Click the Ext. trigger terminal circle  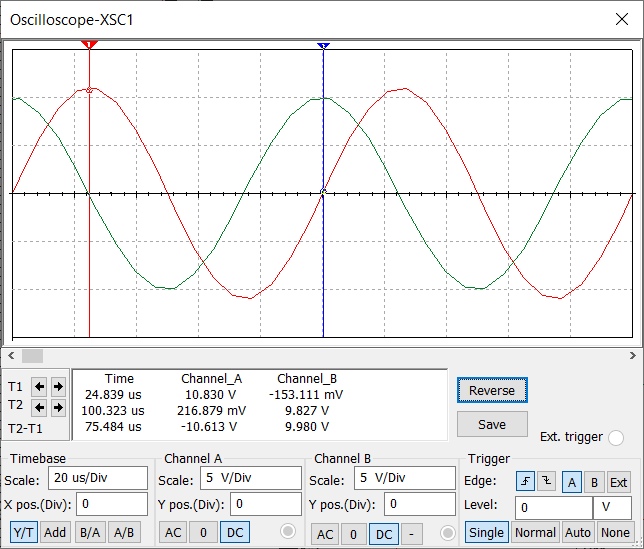click(616, 438)
